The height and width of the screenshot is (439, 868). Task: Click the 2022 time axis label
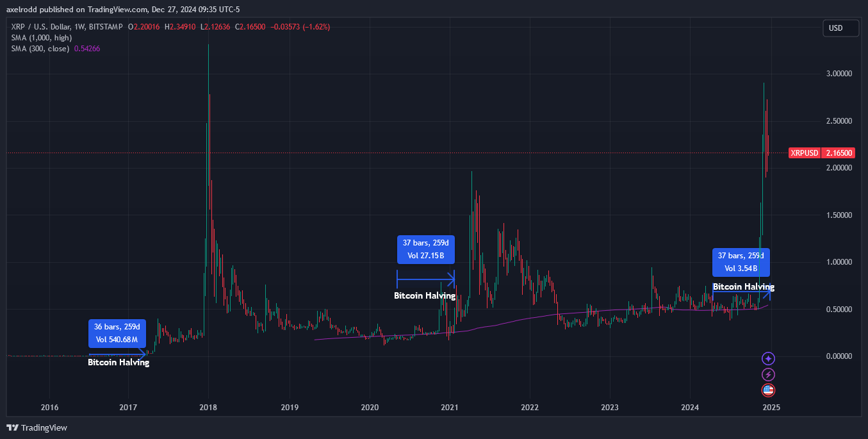tap(530, 407)
